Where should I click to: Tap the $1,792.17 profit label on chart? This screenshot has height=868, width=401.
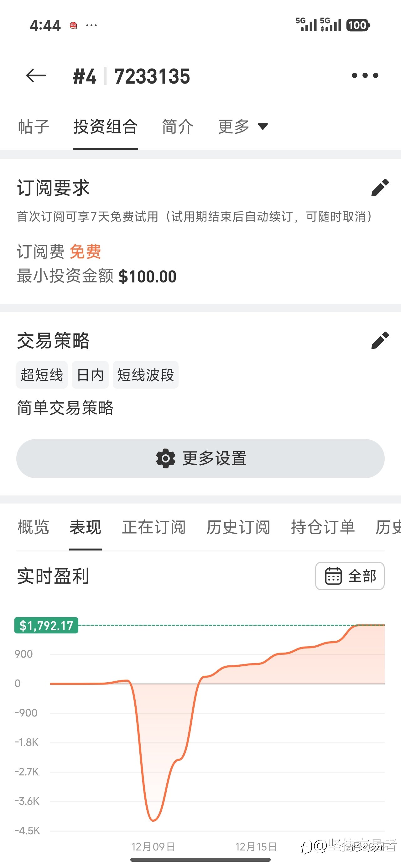click(46, 625)
